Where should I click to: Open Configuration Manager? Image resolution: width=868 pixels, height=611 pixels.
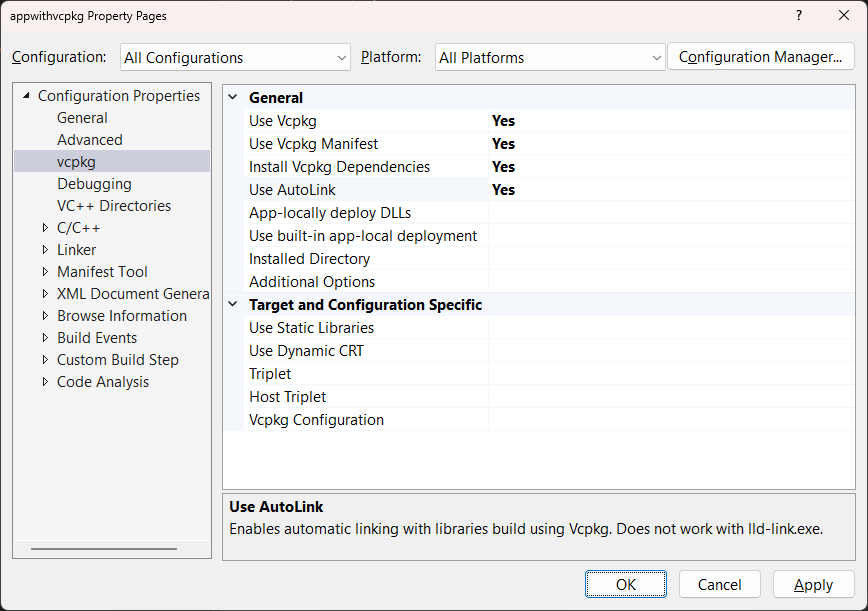761,57
